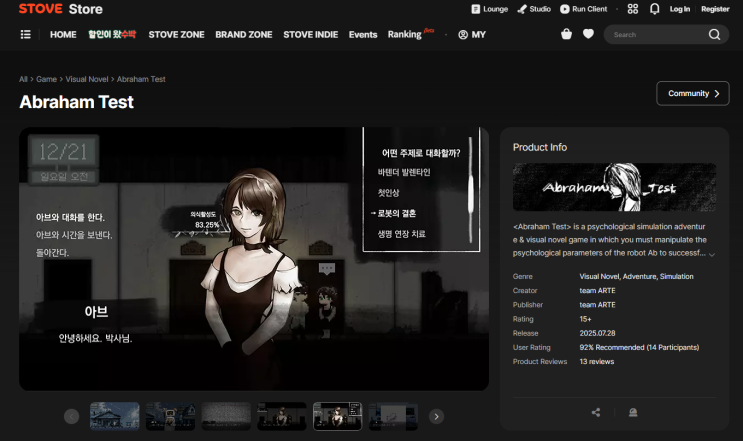743x441 pixels.
Task: Click Publisher value 'team ARTE'
Action: click(597, 305)
